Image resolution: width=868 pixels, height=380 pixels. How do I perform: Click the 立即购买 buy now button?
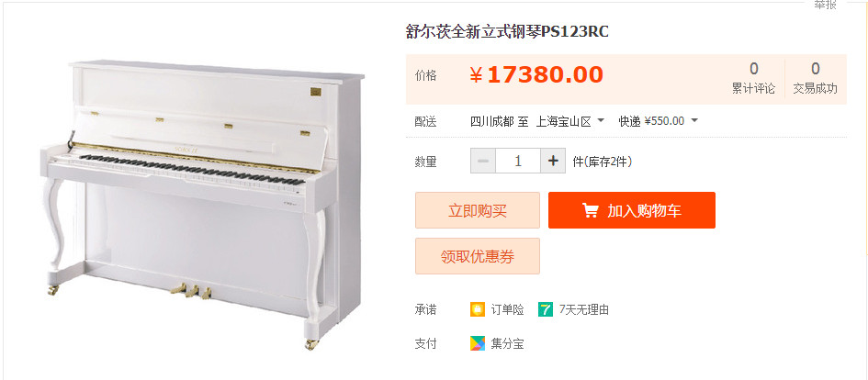pyautogui.click(x=478, y=210)
